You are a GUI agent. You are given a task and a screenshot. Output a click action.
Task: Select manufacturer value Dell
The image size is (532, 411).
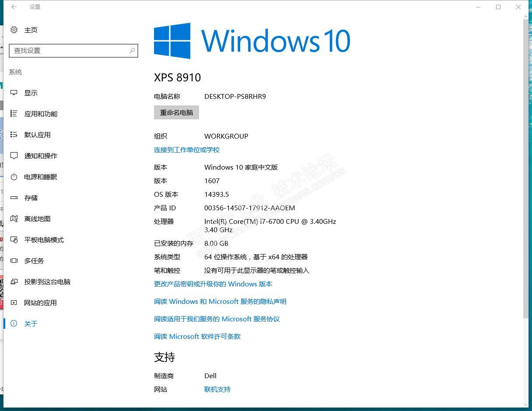click(210, 376)
